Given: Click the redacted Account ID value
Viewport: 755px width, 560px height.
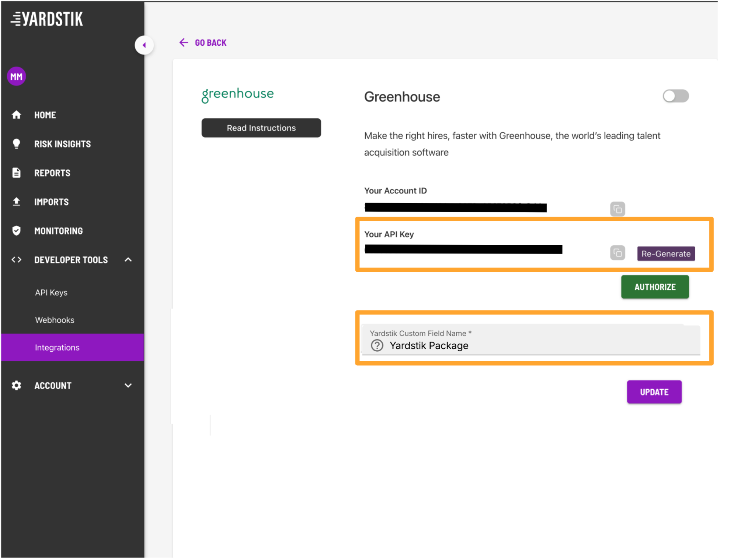Looking at the screenshot, I should (x=455, y=208).
